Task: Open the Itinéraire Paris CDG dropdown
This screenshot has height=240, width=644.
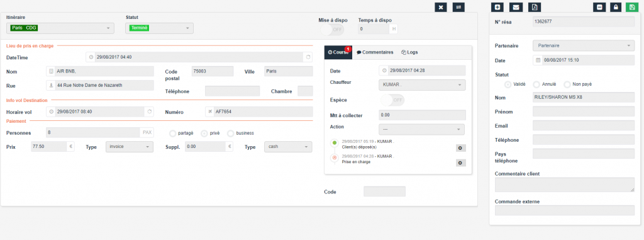Action: (x=60, y=28)
